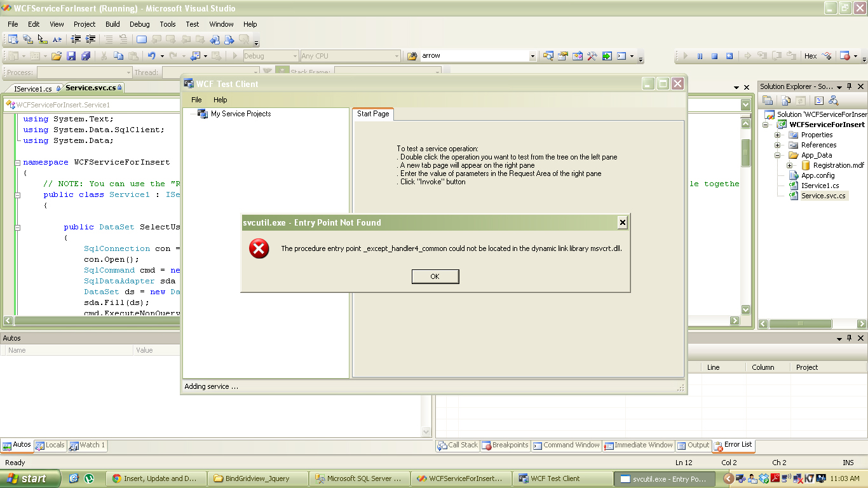The height and width of the screenshot is (488, 868).
Task: Click the Break All pause icon
Action: point(700,56)
